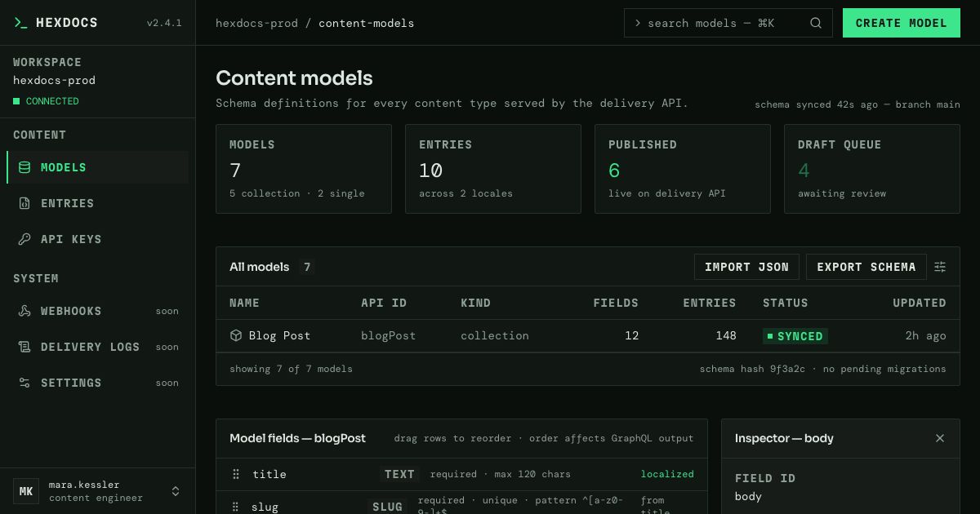
Task: Click the Export Schema button
Action: point(866,267)
